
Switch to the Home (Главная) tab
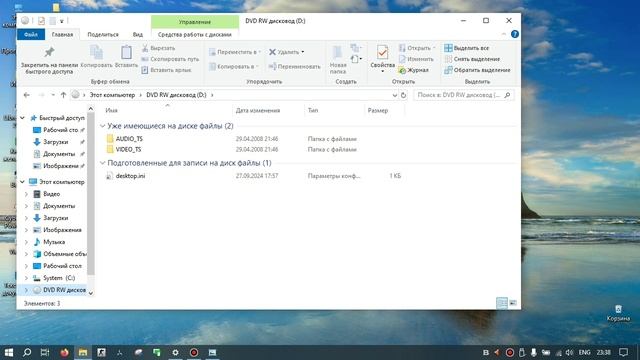pos(62,35)
